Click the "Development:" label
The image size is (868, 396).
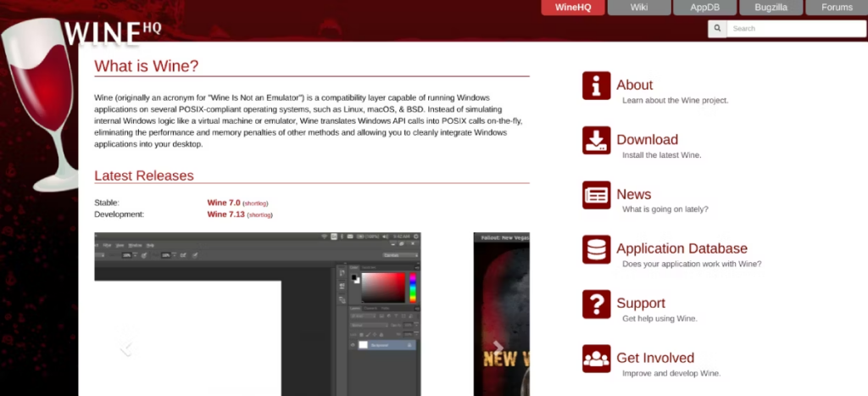point(119,215)
